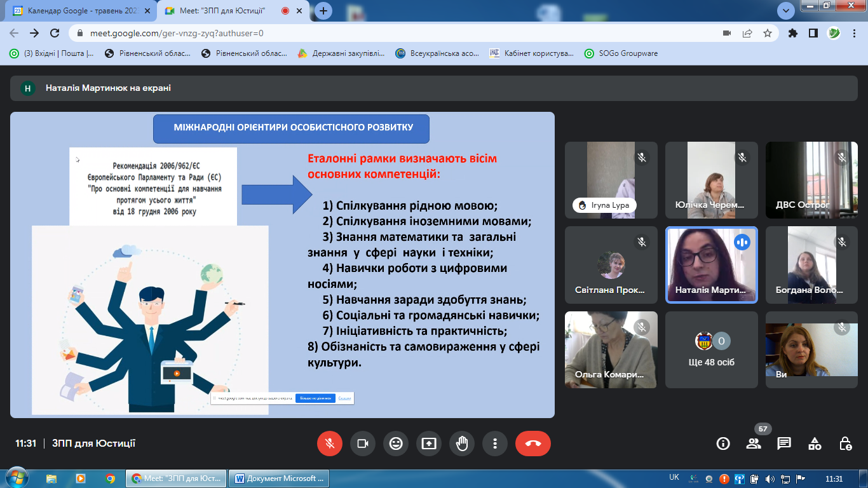
Task: Click the present screen button
Action: (x=429, y=444)
